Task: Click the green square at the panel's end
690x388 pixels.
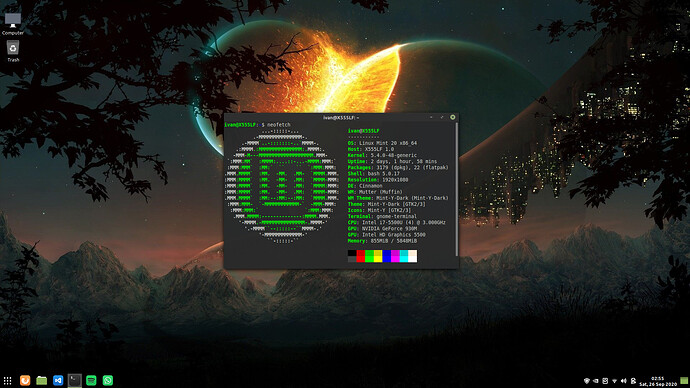Action: click(684, 381)
